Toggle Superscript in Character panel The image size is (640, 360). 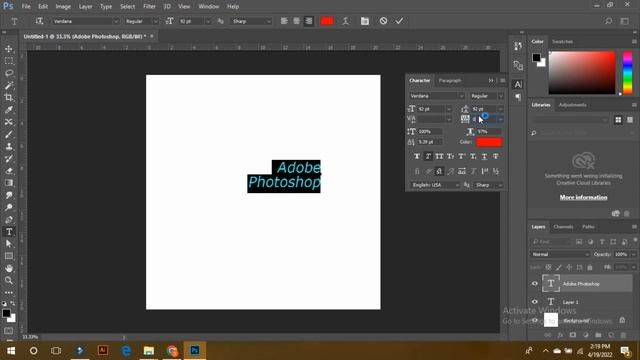click(x=462, y=156)
